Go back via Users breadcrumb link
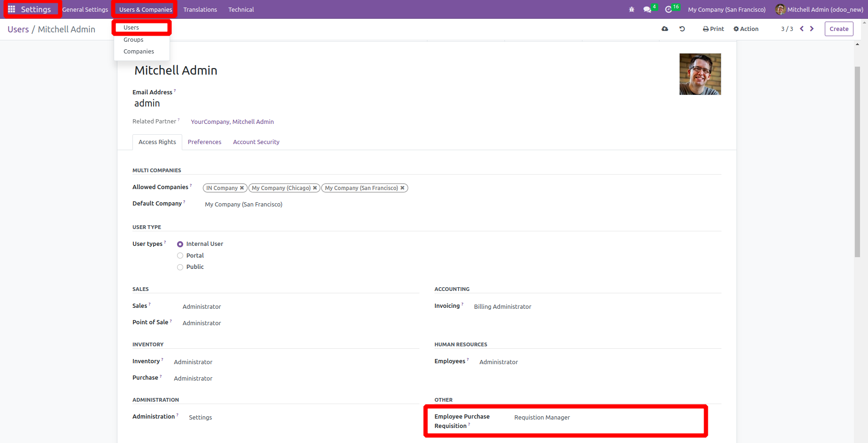 tap(18, 30)
